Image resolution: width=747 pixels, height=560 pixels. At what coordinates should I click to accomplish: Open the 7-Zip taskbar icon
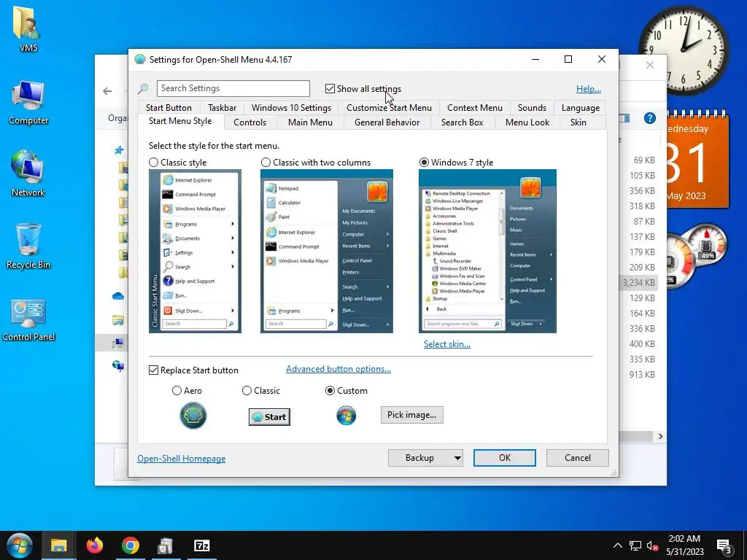[202, 545]
